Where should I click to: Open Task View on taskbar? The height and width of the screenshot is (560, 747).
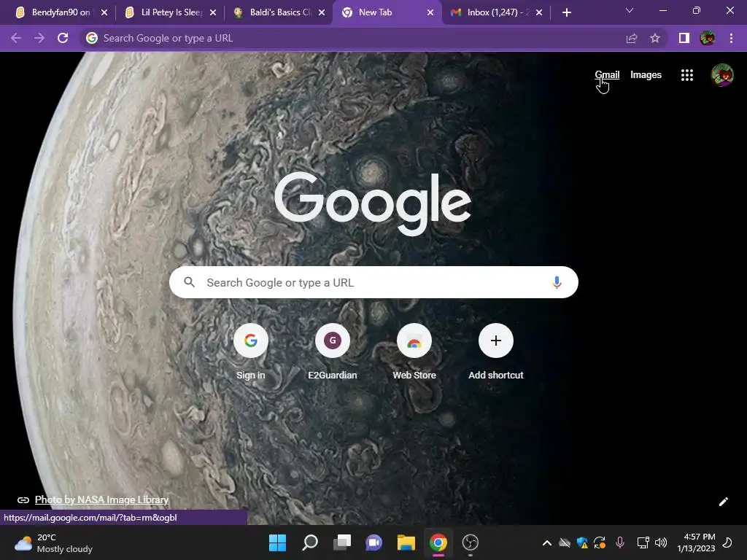coord(342,542)
